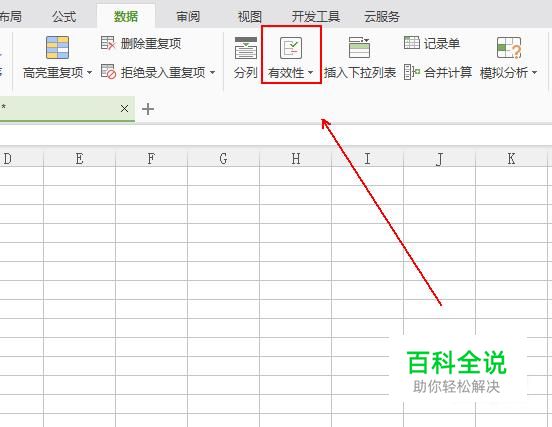Select column I header
This screenshot has width=552, height=427.
coord(368,159)
